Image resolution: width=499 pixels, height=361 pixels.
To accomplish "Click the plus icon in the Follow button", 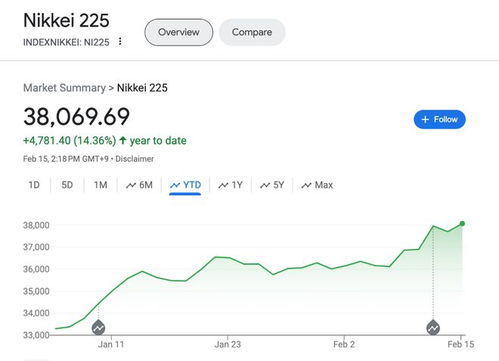I will pos(425,119).
